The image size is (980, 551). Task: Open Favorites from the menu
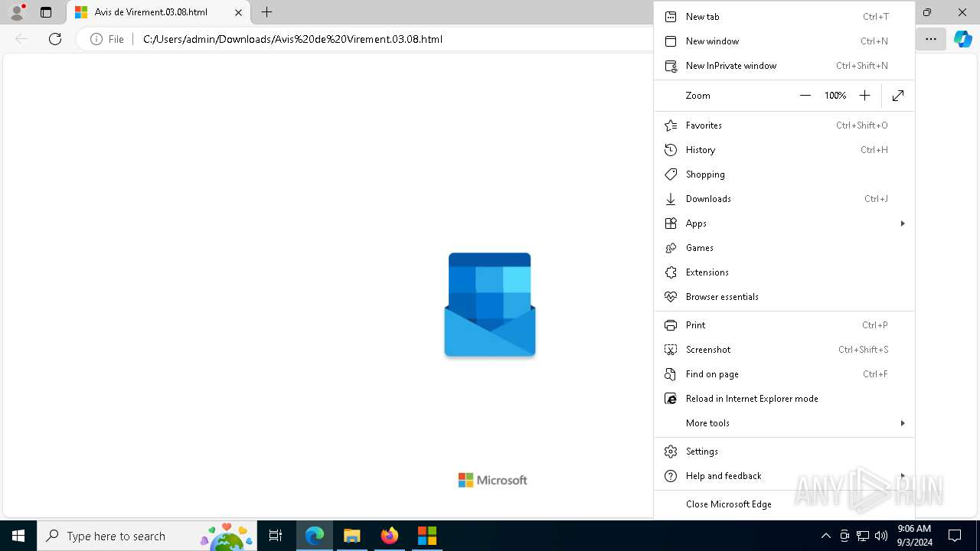tap(784, 126)
